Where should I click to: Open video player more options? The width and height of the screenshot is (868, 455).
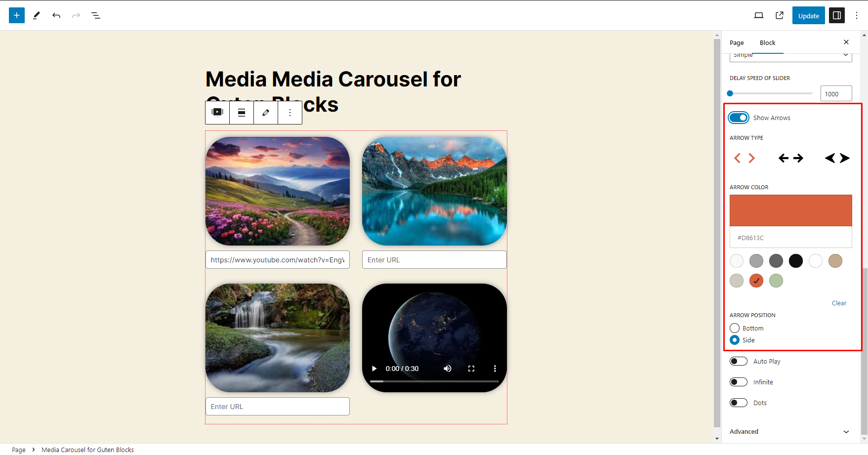coord(495,369)
